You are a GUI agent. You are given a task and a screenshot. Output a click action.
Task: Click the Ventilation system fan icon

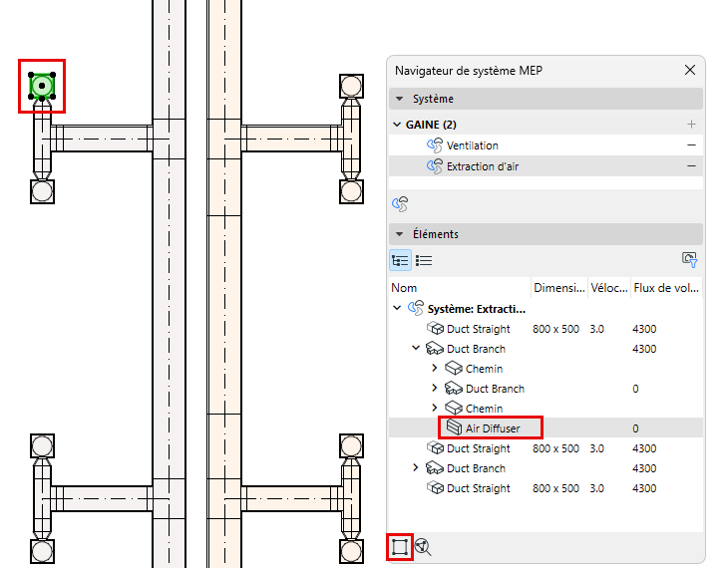(x=435, y=145)
